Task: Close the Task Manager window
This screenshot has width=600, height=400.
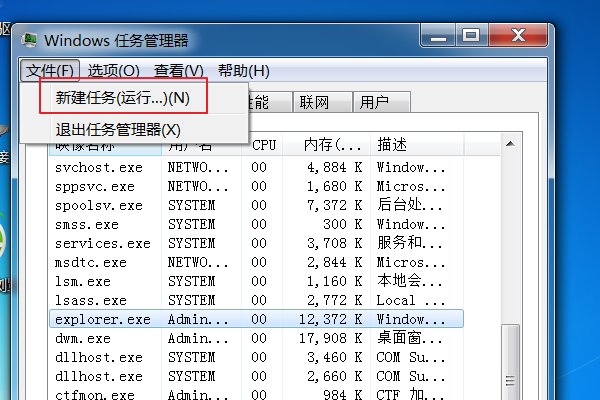Action: point(518,36)
